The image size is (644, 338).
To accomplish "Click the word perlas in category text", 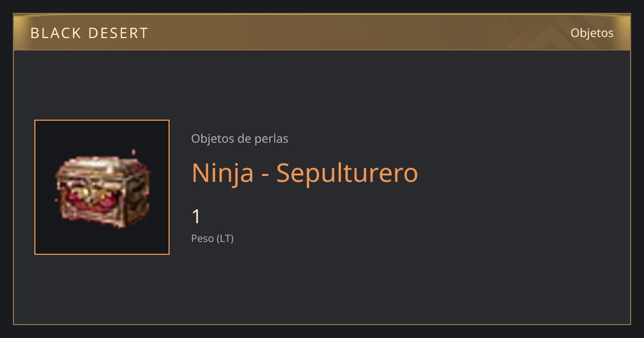I will point(273,139).
